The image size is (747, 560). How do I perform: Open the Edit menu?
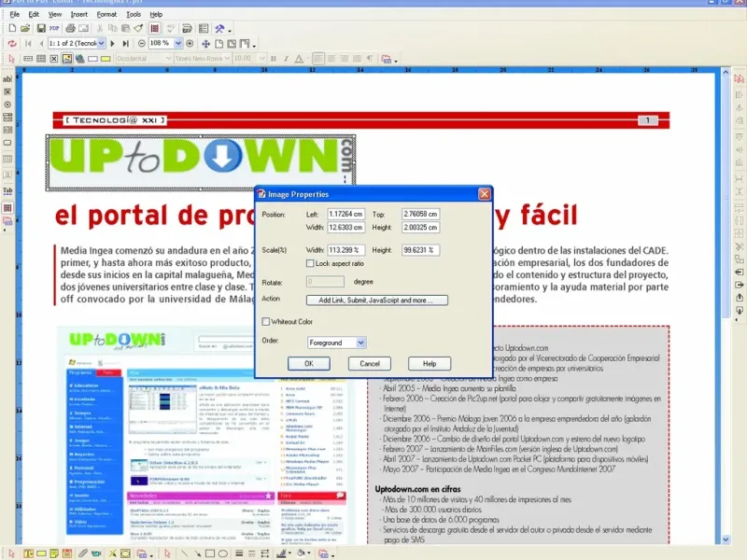click(x=34, y=14)
